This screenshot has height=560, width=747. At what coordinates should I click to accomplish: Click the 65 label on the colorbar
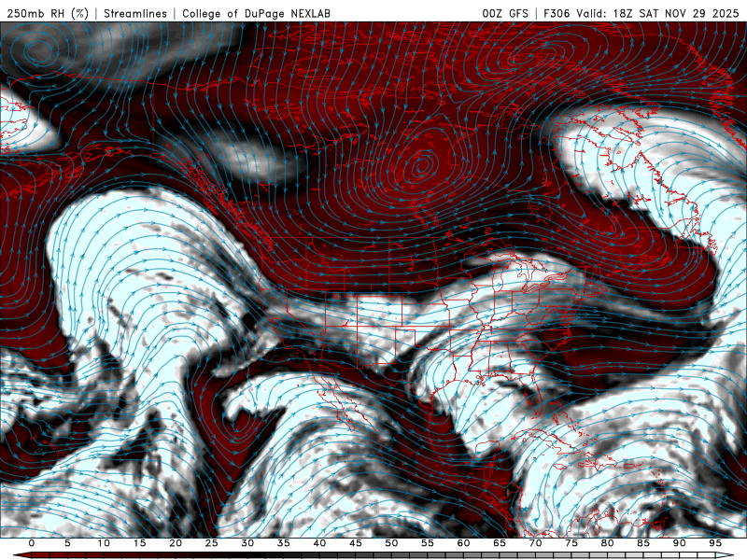(500, 543)
